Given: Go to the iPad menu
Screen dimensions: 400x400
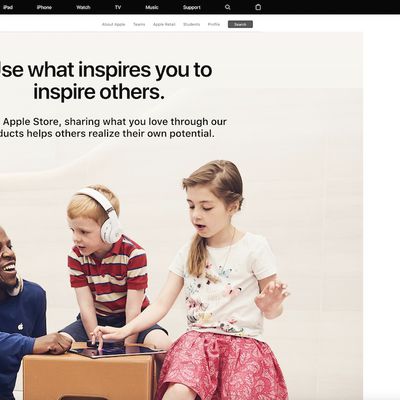Looking at the screenshot, I should [8, 7].
